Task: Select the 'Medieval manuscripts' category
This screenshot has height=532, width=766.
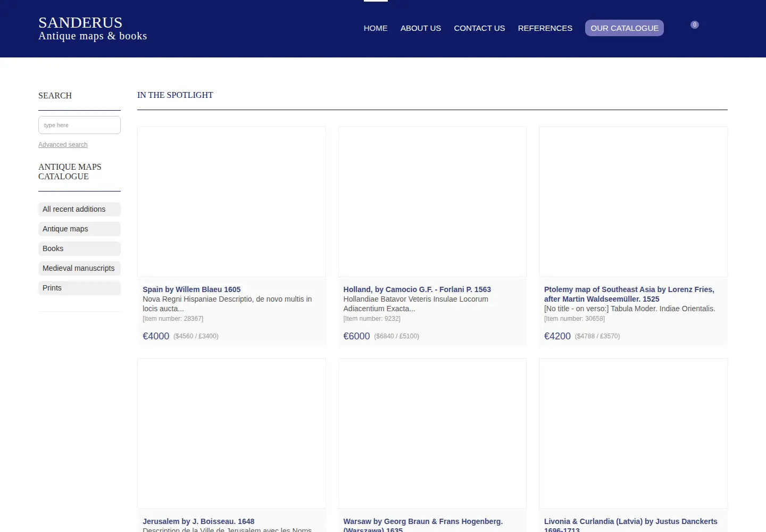Action: coord(79,268)
